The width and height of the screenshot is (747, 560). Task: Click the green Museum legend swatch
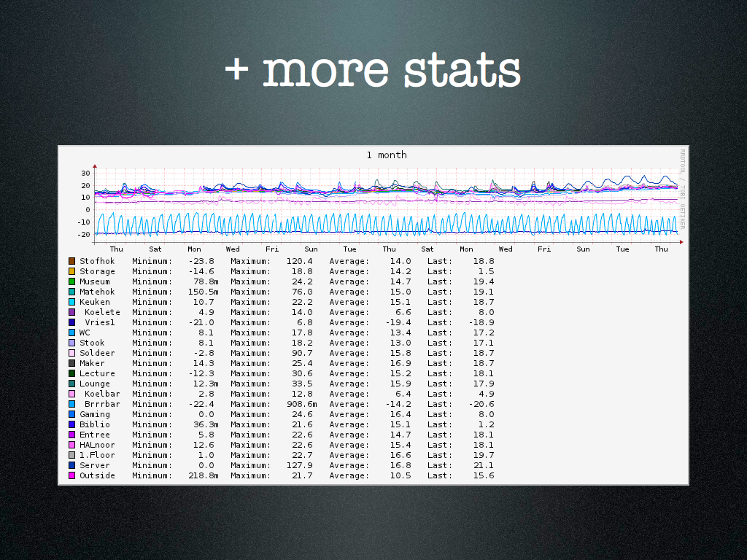coord(71,281)
